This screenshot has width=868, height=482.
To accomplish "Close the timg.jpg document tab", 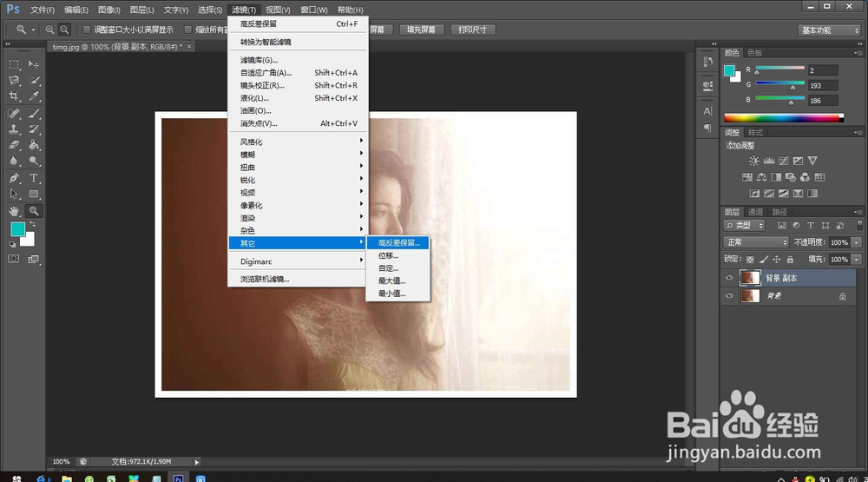I will [x=189, y=47].
